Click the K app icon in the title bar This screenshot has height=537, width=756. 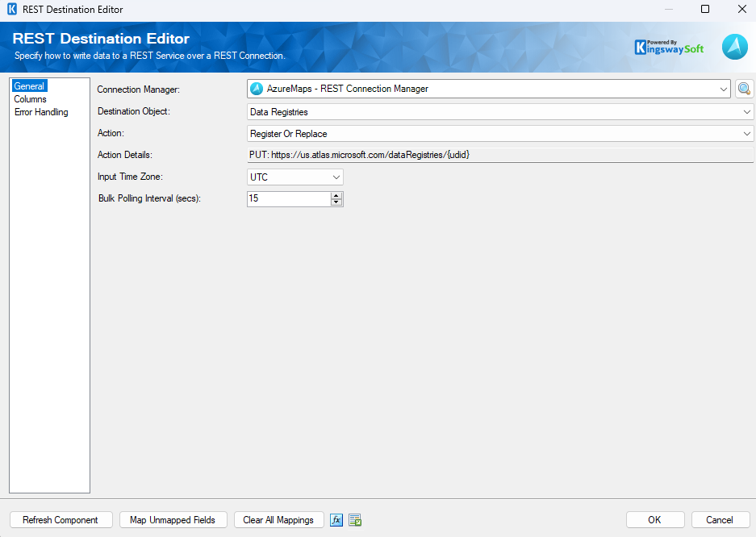tap(12, 9)
